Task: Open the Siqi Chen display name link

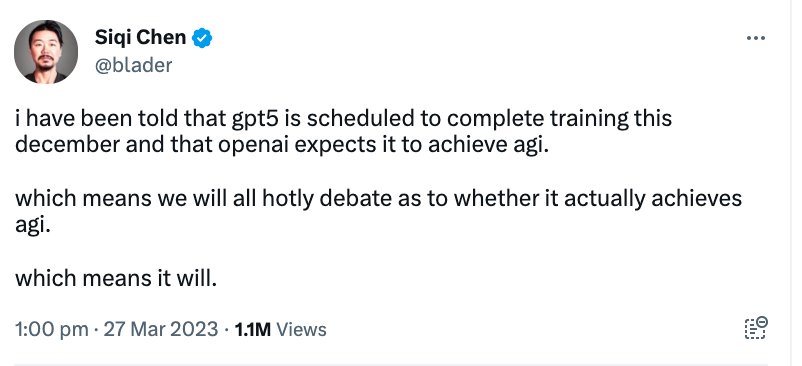Action: (140, 37)
